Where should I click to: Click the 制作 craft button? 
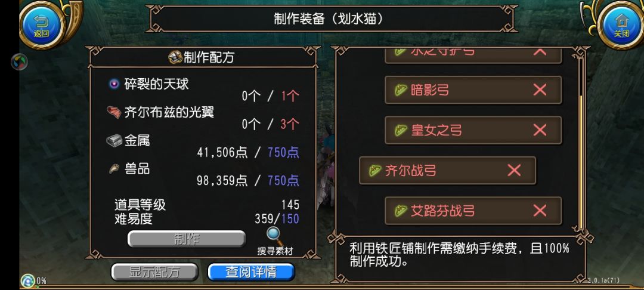tap(187, 239)
